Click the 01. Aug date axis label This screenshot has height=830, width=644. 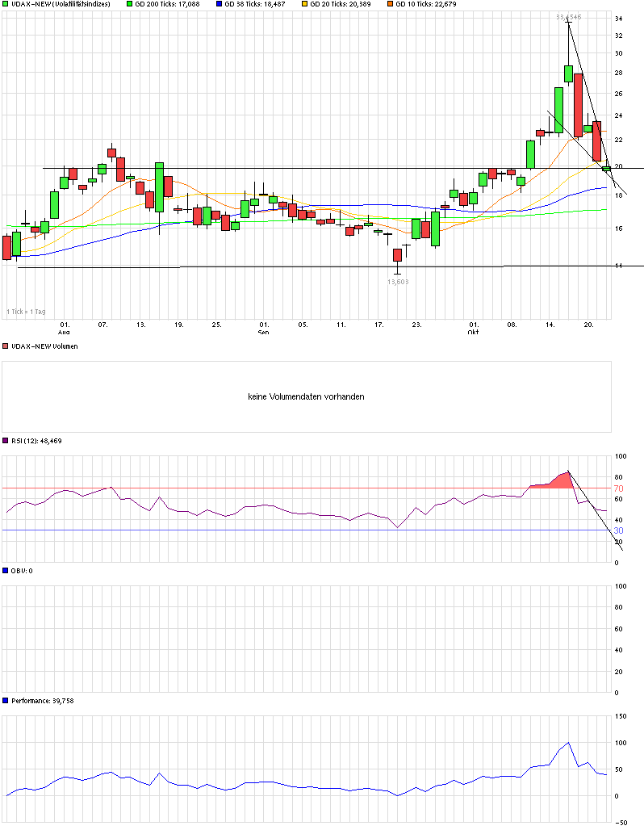[64, 328]
